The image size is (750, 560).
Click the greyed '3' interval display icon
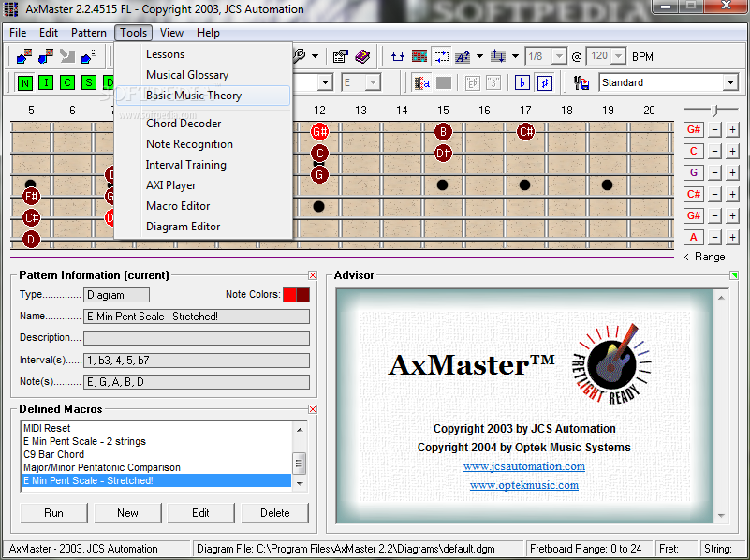click(493, 83)
